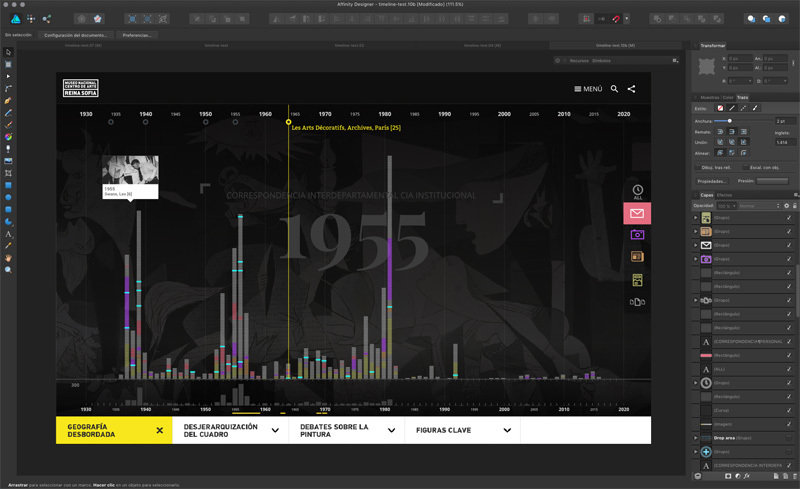
Task: Select the Fill (gradient) tool
Action: click(x=8, y=137)
